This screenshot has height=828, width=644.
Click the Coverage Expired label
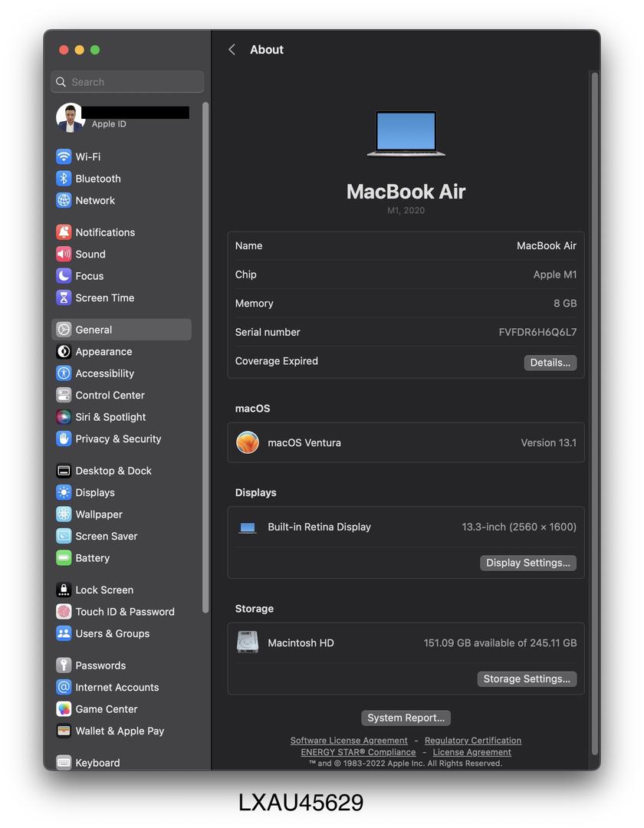coord(277,361)
